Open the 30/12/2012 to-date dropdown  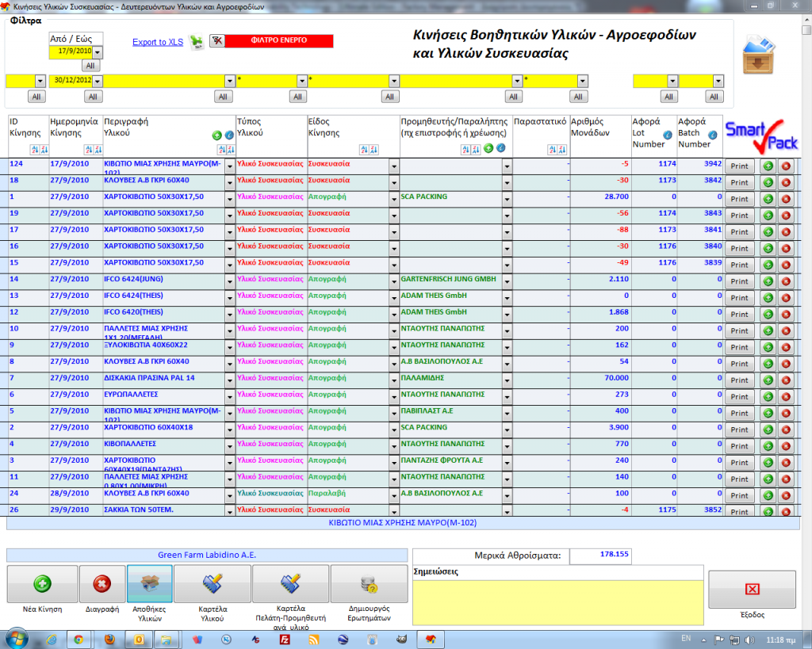pyautogui.click(x=98, y=82)
